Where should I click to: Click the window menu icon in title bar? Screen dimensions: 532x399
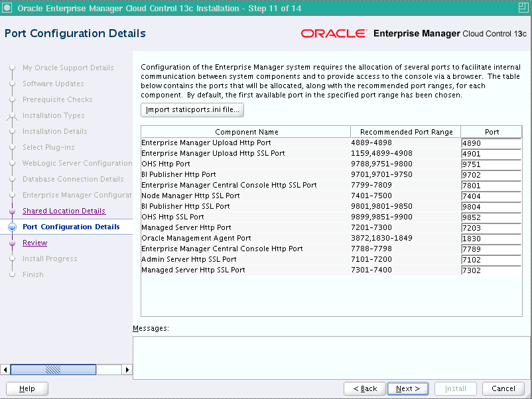click(7, 8)
